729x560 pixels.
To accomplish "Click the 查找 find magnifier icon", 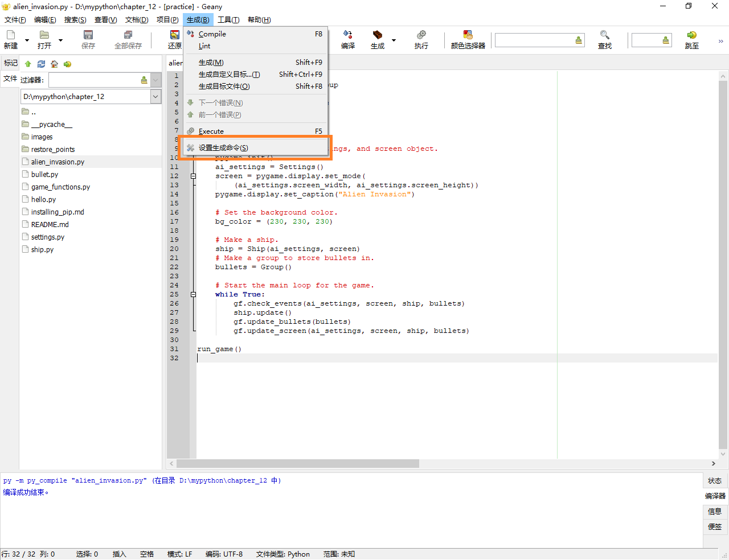I will [x=605, y=35].
